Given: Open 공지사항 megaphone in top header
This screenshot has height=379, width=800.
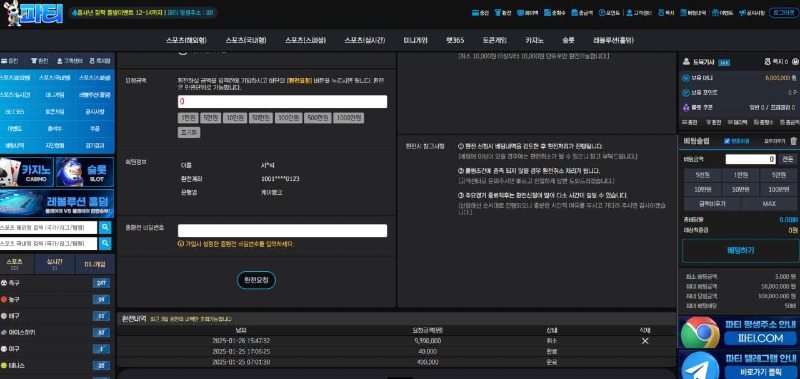Looking at the screenshot, I should 752,13.
